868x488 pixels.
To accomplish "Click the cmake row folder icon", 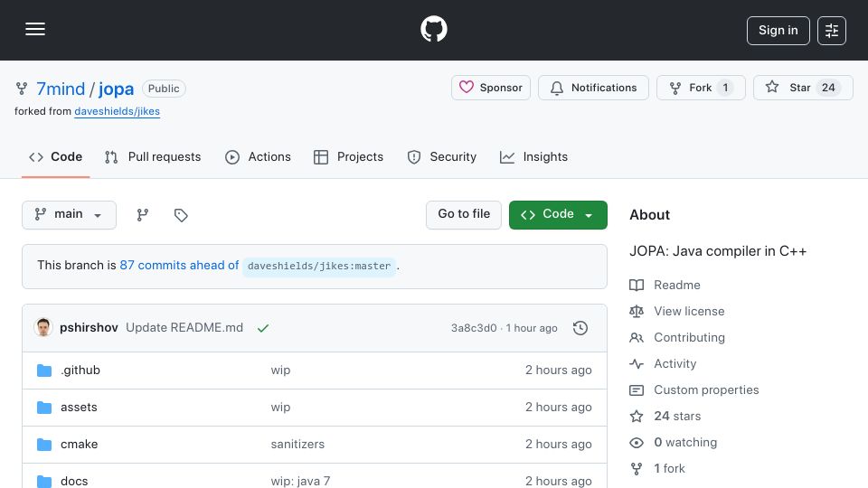I will point(44,445).
